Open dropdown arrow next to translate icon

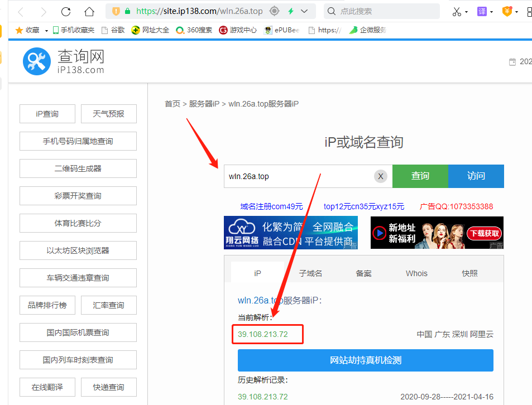tap(491, 12)
